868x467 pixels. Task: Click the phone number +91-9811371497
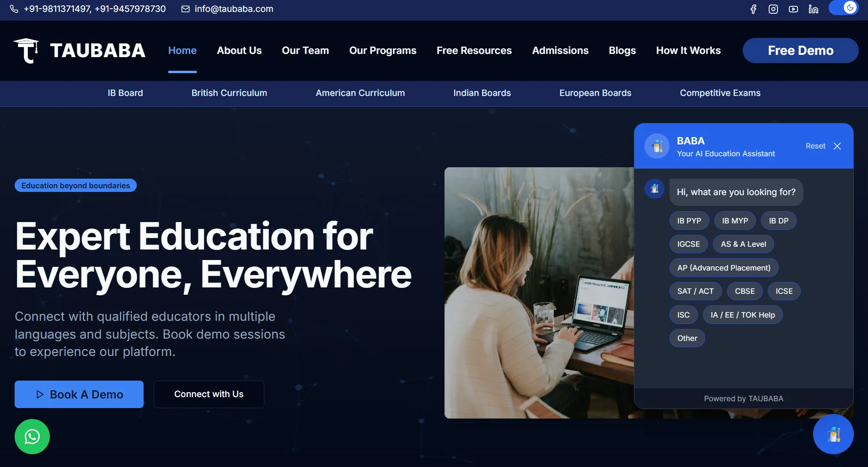pos(57,9)
